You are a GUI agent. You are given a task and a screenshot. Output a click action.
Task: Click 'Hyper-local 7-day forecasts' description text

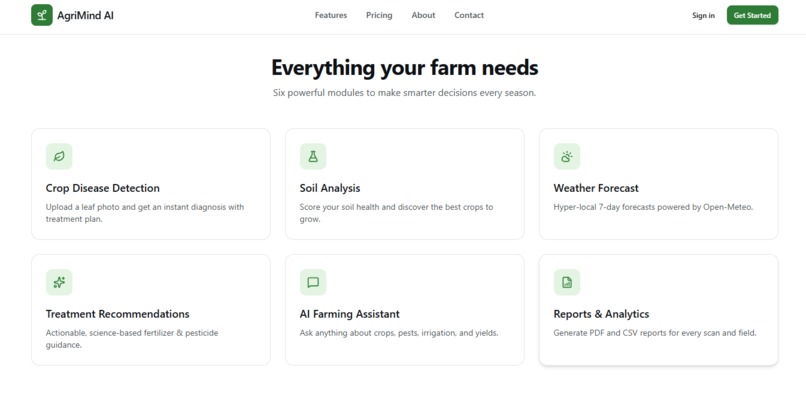(x=653, y=207)
